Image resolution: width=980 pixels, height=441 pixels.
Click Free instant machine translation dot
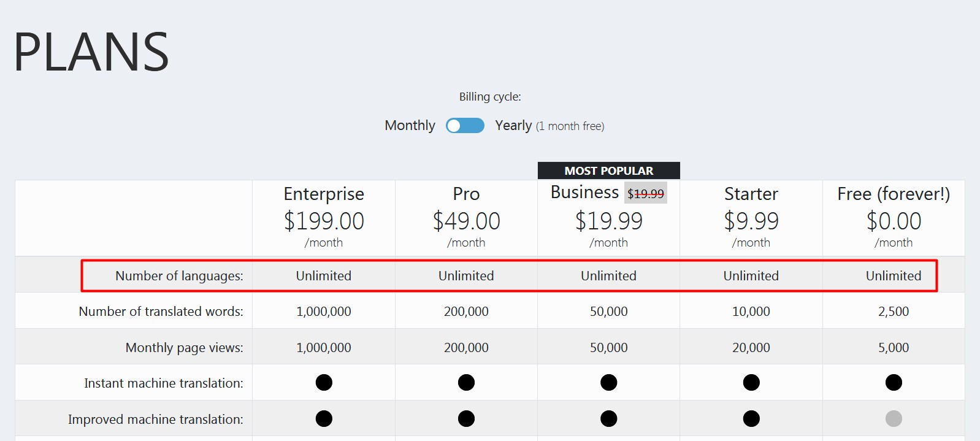click(x=894, y=383)
